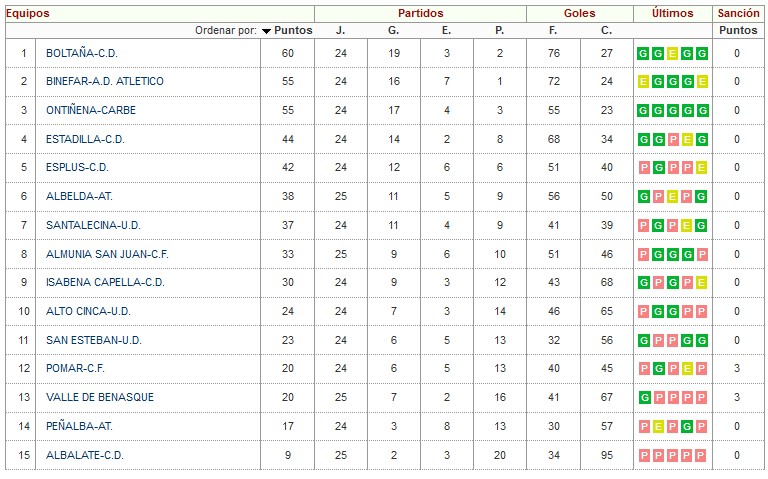Select the ALMUNIA SAN JUAN-C.F. row name

point(107,254)
